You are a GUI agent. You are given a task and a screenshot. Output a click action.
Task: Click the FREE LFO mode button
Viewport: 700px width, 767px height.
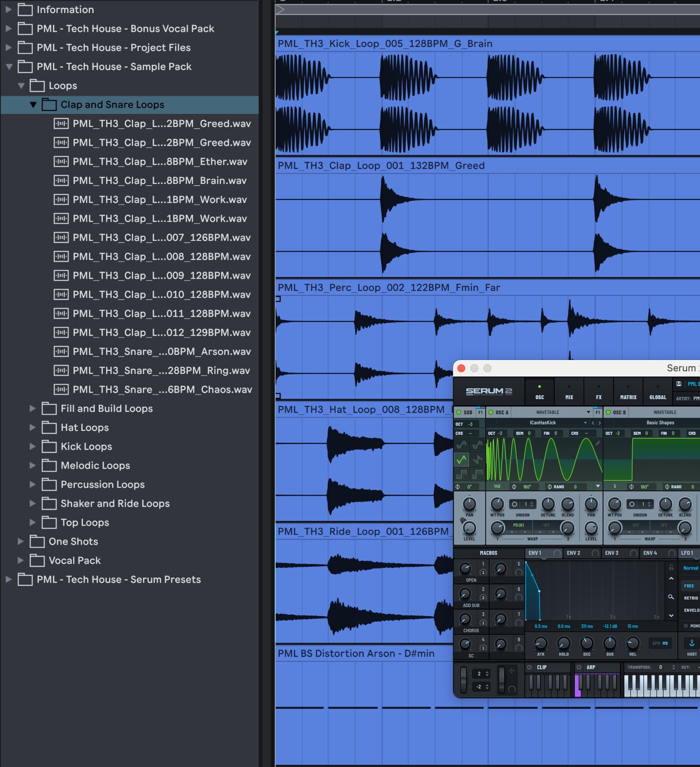pos(689,585)
